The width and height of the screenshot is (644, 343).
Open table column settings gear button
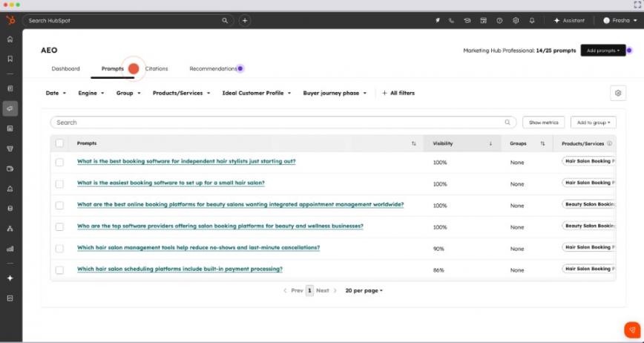point(618,94)
